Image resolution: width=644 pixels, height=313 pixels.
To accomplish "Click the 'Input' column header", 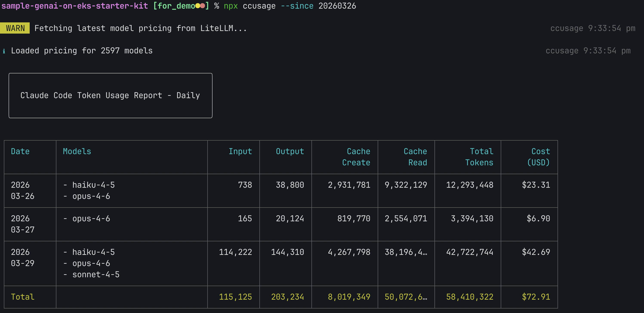I will click(x=240, y=151).
